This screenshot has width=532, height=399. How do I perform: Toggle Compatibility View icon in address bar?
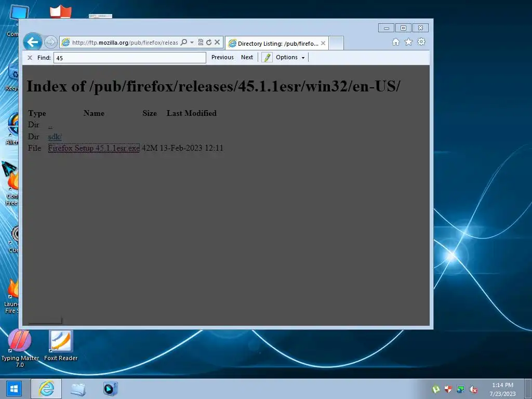click(x=201, y=42)
